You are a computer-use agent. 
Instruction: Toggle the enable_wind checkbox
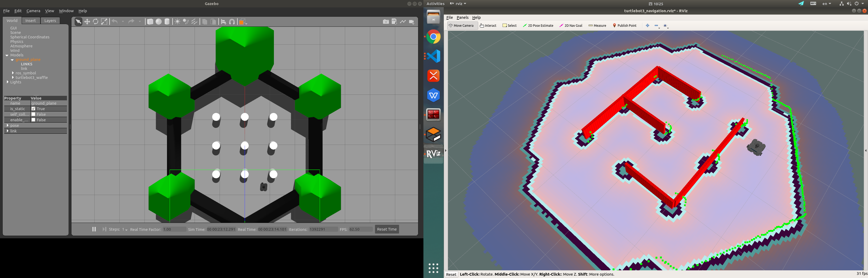coord(33,120)
